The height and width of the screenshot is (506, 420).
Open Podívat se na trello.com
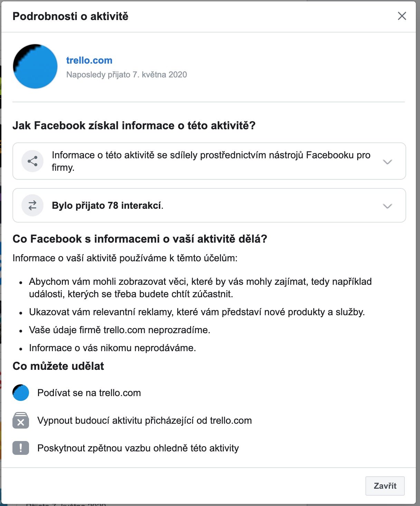89,393
